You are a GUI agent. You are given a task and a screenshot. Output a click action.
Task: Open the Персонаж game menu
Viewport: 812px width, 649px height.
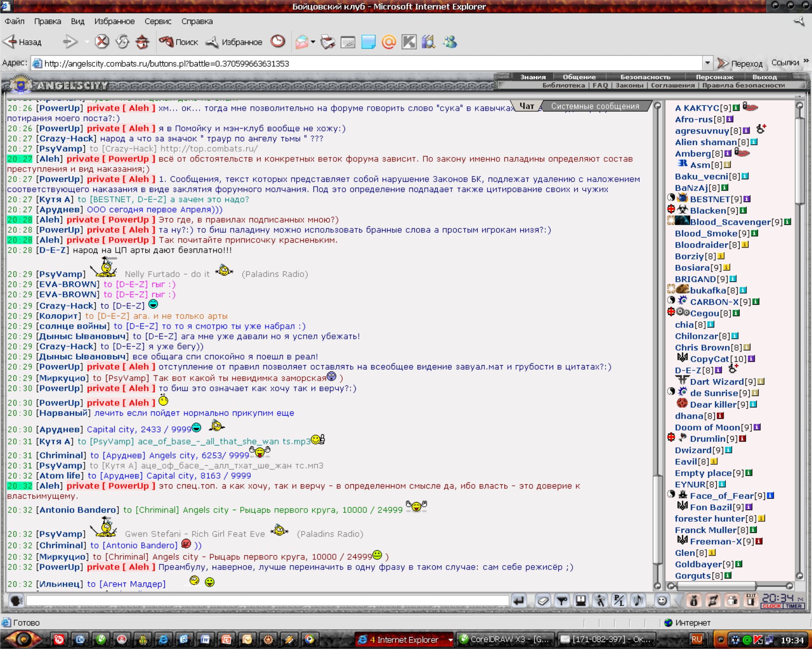(x=714, y=77)
